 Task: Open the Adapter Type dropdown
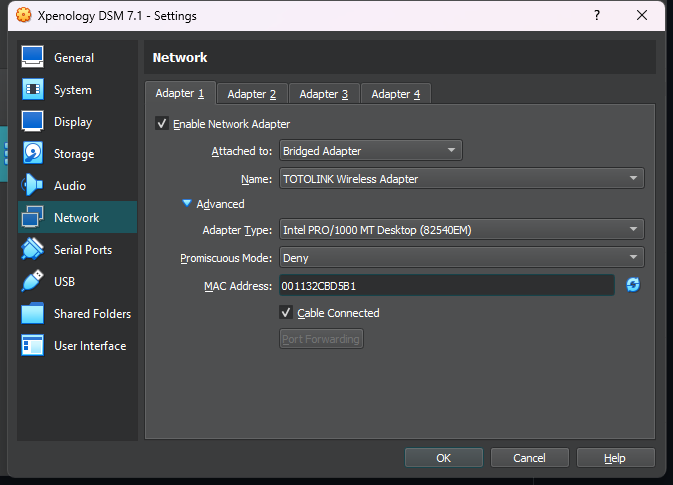click(462, 230)
